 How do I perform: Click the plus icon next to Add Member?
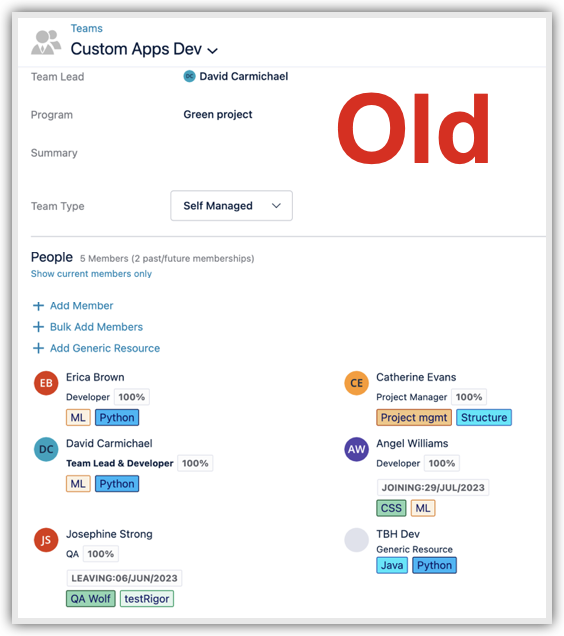(38, 306)
